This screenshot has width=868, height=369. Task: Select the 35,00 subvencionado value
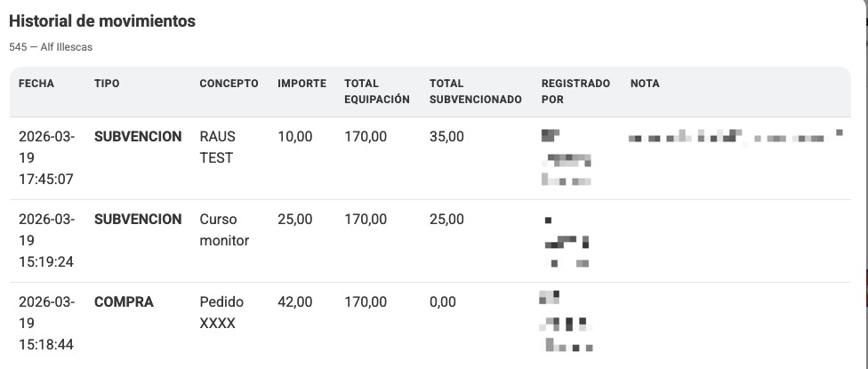click(x=446, y=137)
